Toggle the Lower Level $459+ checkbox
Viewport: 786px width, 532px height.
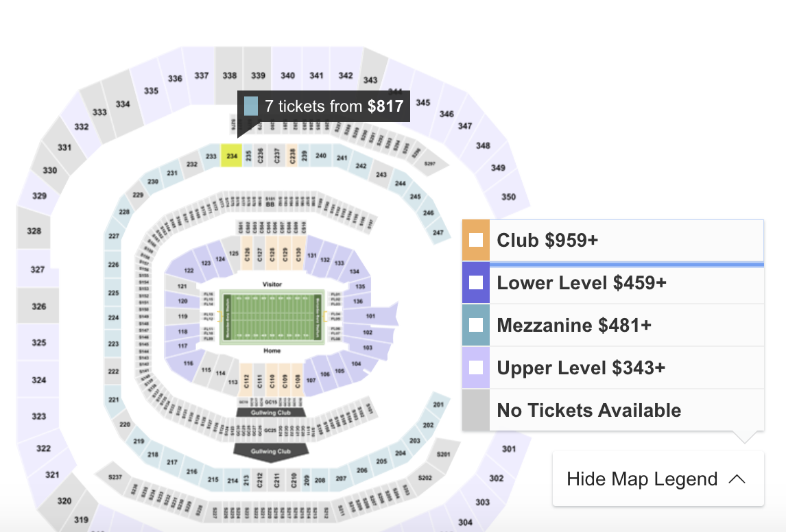[x=476, y=282]
